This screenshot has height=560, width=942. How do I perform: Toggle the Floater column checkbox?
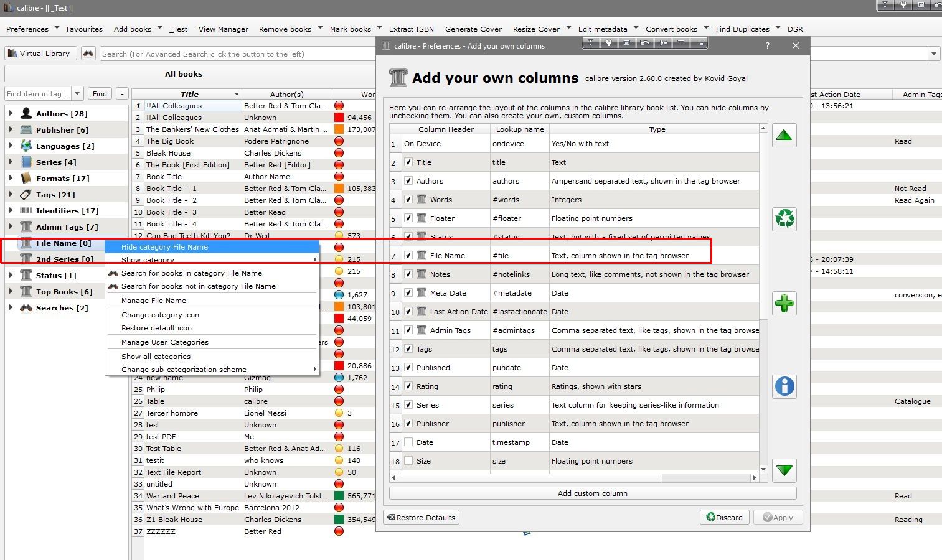click(408, 218)
